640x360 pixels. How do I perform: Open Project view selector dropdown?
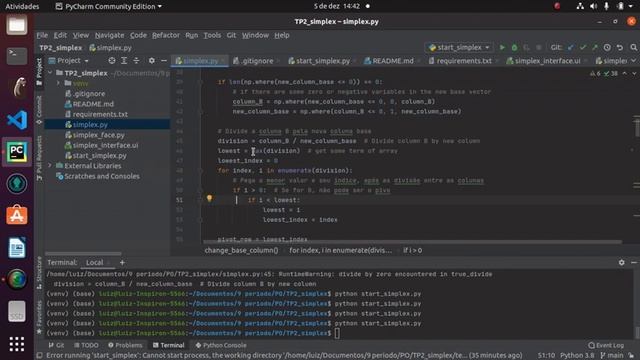(x=69, y=61)
